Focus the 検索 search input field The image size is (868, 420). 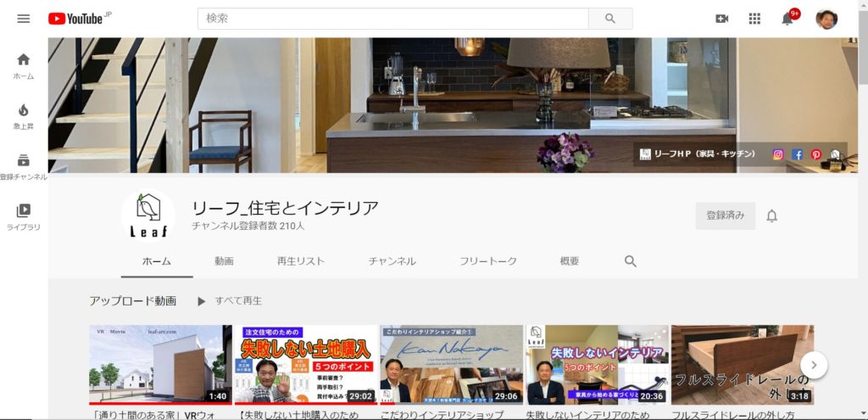[393, 19]
